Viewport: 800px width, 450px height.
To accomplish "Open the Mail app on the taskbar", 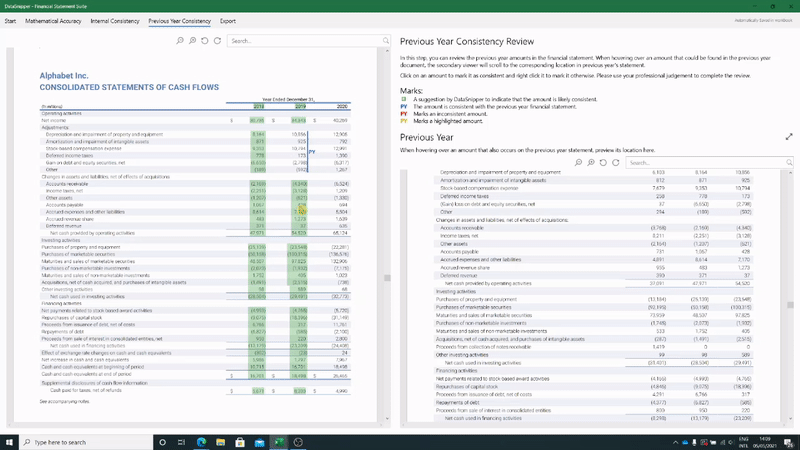I will (259, 442).
